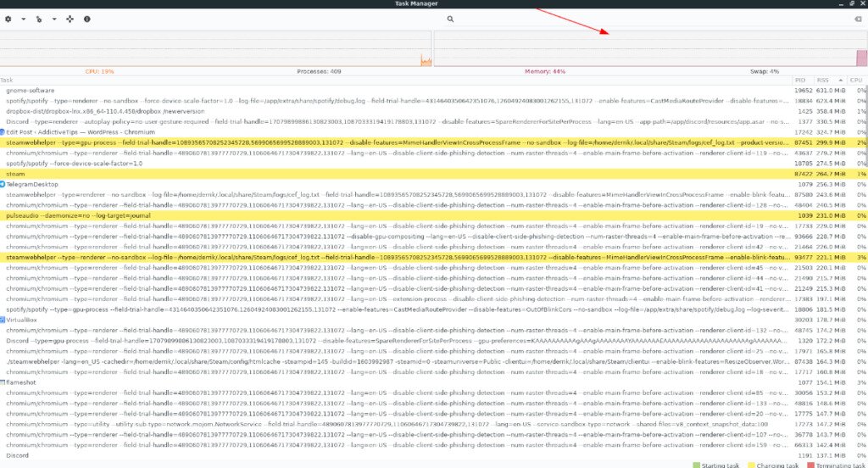Select the VirtualBox process row
This screenshot has width=868, height=468.
tap(434, 320)
